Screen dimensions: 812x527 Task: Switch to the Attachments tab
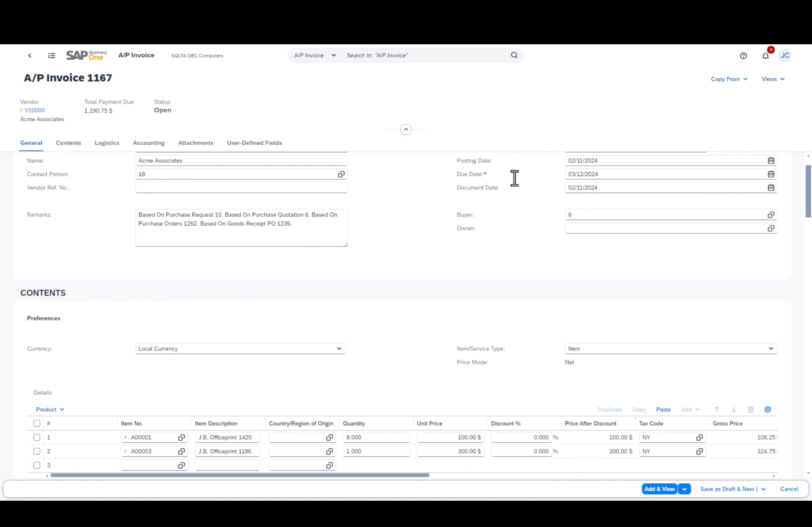195,143
